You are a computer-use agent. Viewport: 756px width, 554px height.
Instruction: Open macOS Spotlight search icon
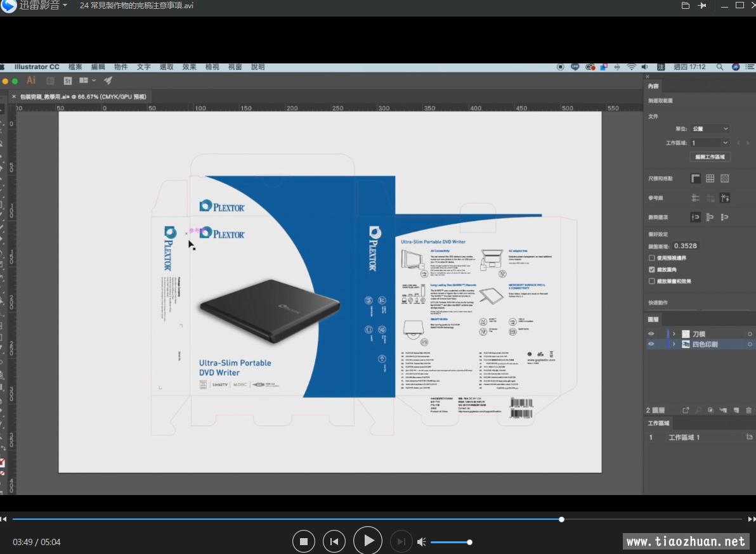[719, 67]
